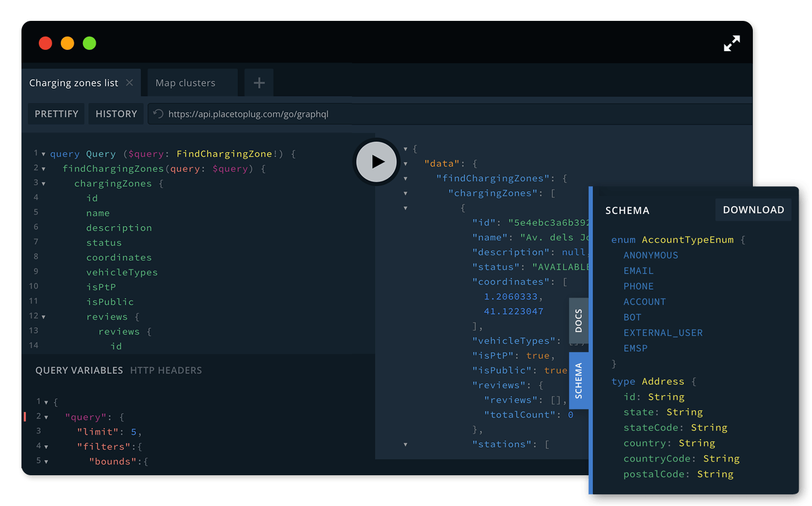
Task: Click the EMSP enum value
Action: point(636,348)
